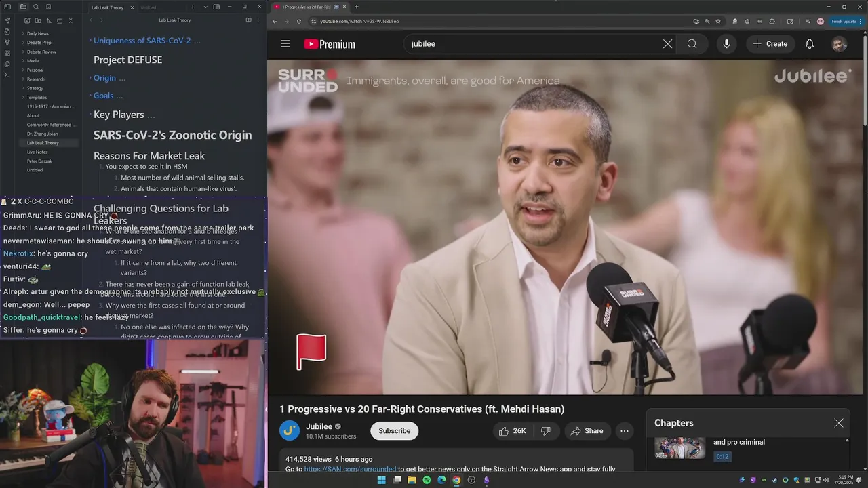Toggle Obsidian right sidebar icon
Image resolution: width=868 pixels, height=488 pixels.
[216, 7]
